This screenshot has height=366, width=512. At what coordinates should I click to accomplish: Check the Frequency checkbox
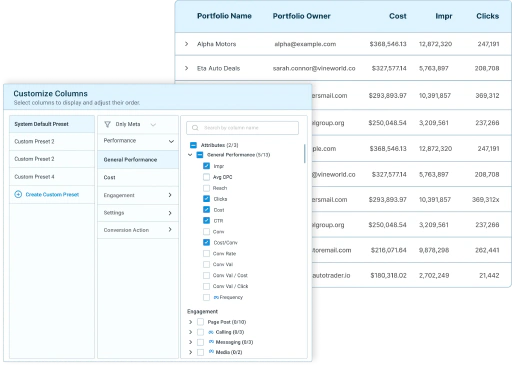point(207,297)
